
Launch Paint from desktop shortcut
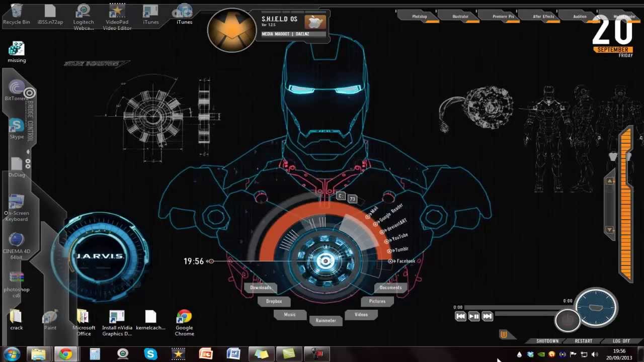pos(50,320)
